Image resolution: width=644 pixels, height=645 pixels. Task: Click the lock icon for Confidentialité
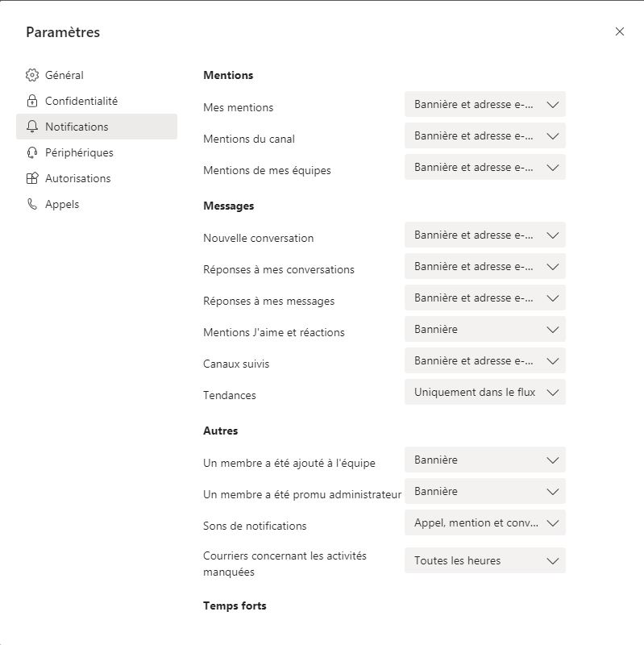(x=32, y=101)
